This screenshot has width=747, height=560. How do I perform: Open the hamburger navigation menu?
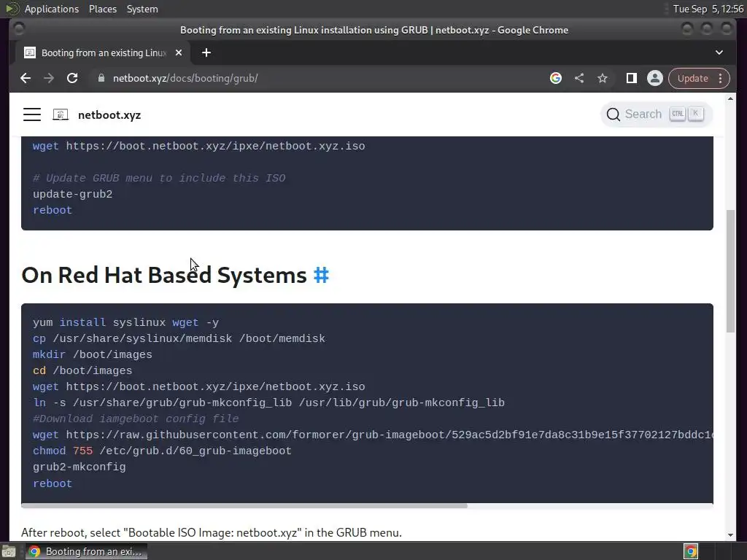(x=32, y=114)
